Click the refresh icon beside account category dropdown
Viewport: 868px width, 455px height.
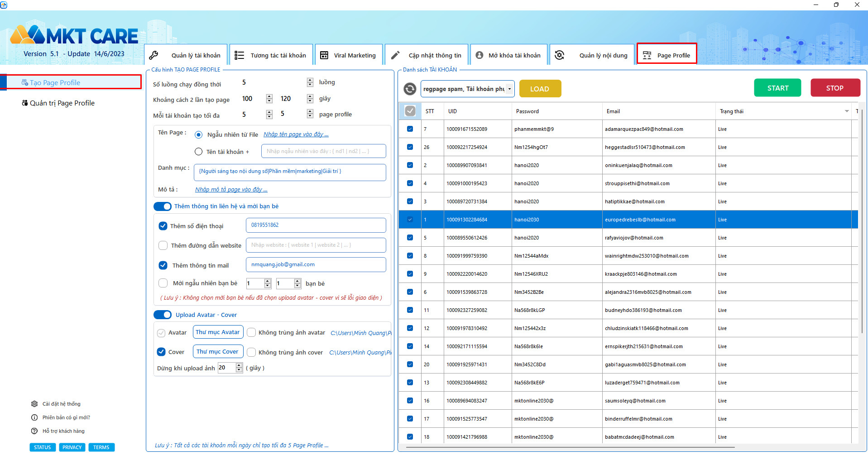[410, 89]
